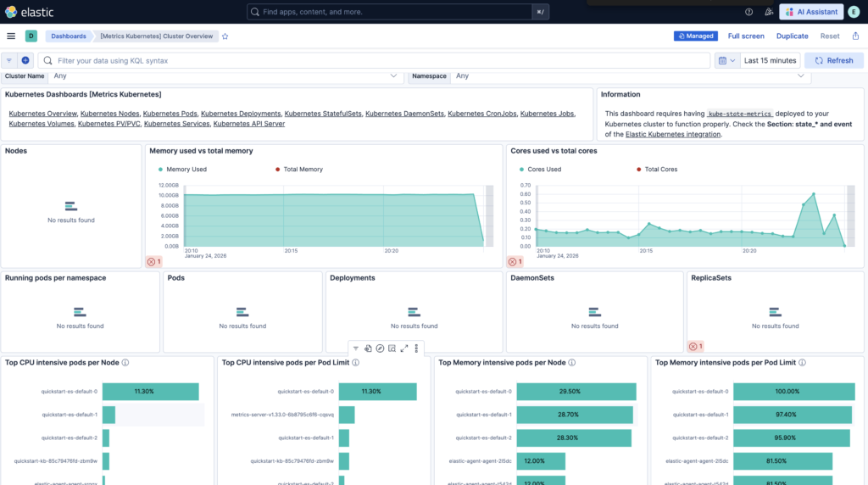Maximize the panel using the expand arrows icon

[x=404, y=348]
